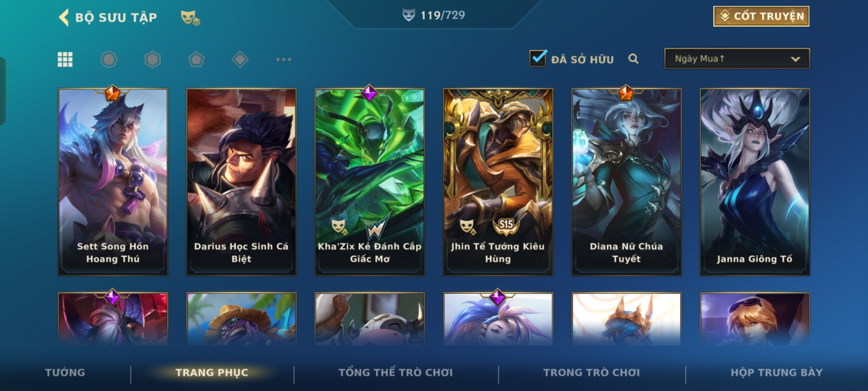
Task: Filter by hexagon rarity gem icon
Action: point(152,59)
